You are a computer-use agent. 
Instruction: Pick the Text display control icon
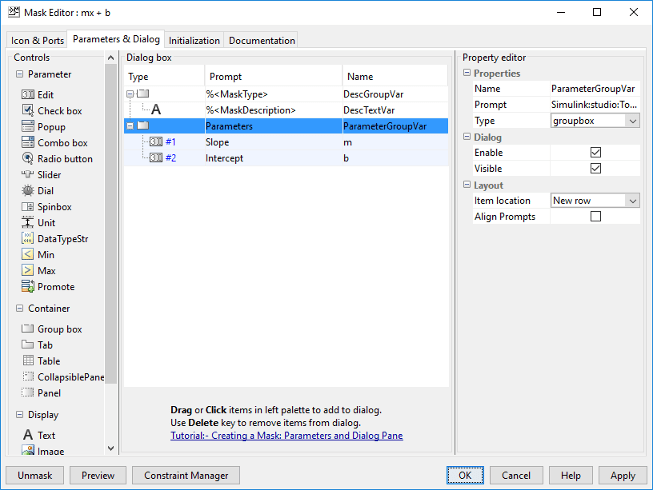click(27, 435)
